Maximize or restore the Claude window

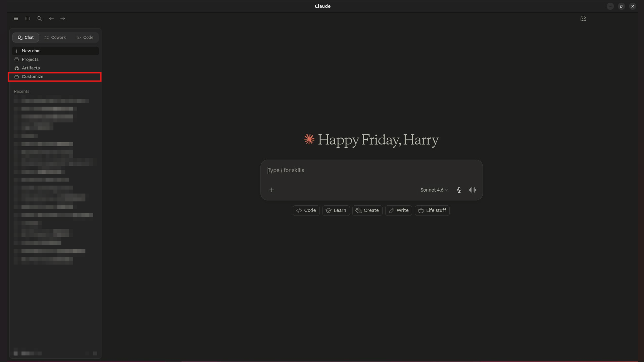pos(621,6)
